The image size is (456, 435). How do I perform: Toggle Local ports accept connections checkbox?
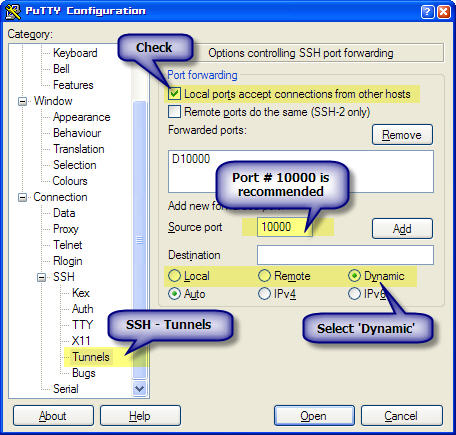pos(174,94)
